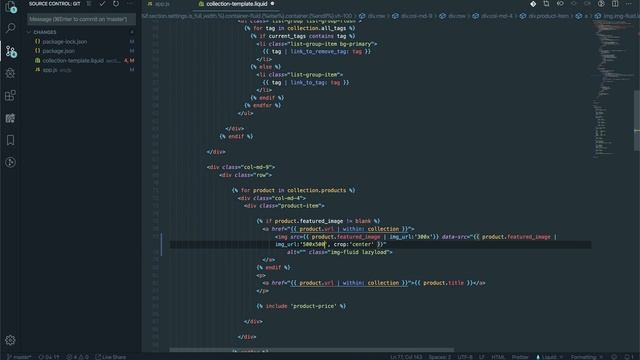Open the Debug view in activity bar
This screenshot has width=640, height=360.
(x=10, y=73)
